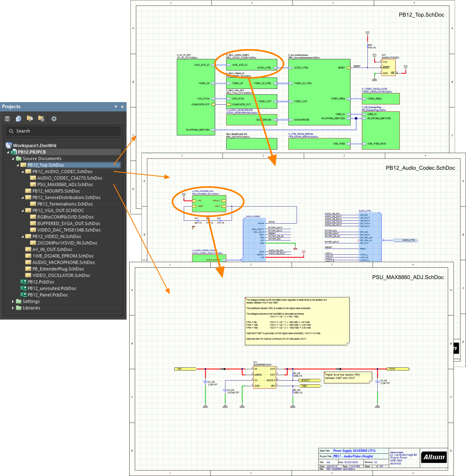Click schematic icon beside BUFFERED_SVGA_OUT.SchDoc
The height and width of the screenshot is (476, 466).
pos(33,224)
